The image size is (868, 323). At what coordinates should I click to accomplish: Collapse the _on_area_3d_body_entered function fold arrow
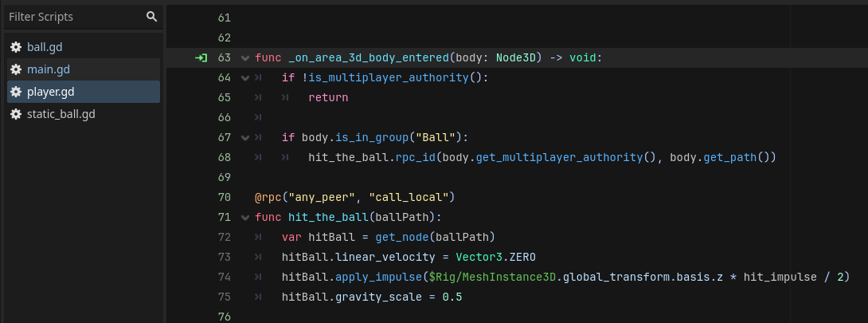[245, 57]
